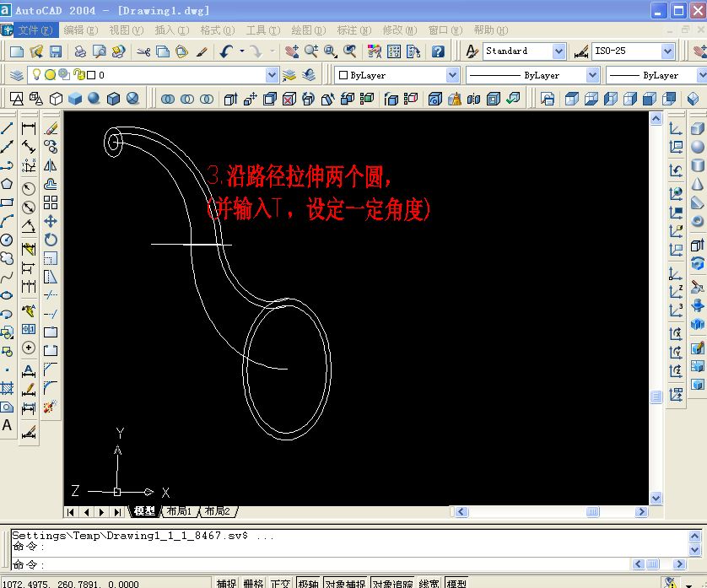
Task: Switch to the 布局1 layout tab
Action: [x=179, y=511]
